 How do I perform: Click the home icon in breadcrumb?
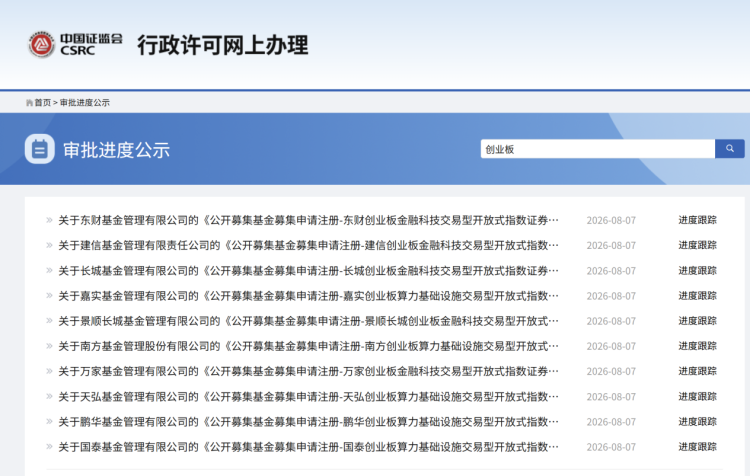tap(29, 103)
